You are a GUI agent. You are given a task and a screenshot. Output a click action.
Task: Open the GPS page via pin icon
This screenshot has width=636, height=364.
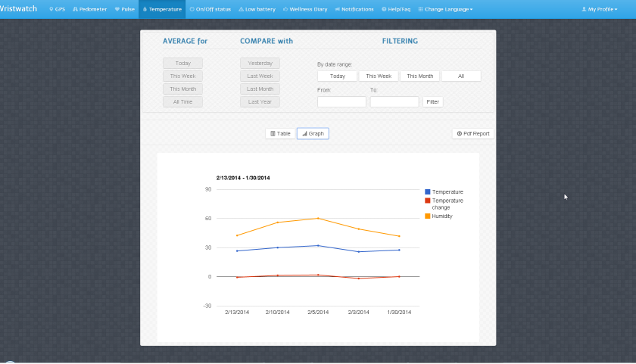pyautogui.click(x=51, y=9)
